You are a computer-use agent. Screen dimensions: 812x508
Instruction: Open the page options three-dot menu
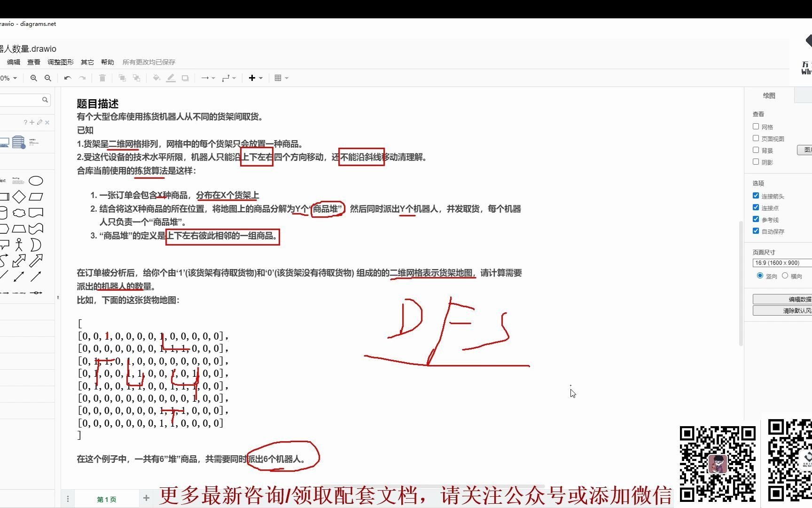[x=68, y=499]
